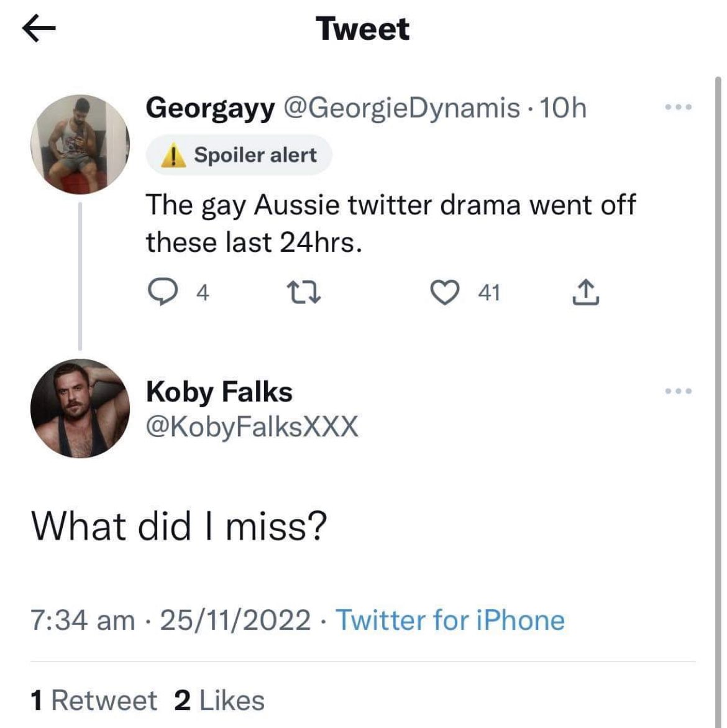Click the vertical scrollbar on the right
The height and width of the screenshot is (728, 727).
click(718, 373)
